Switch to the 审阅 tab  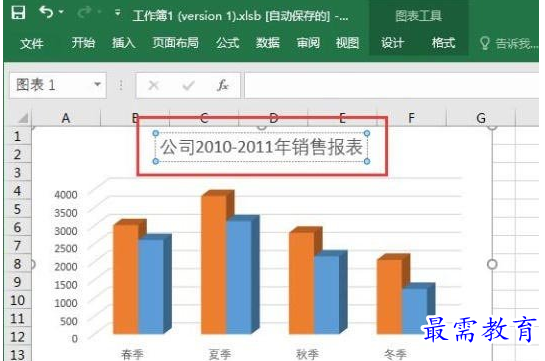[x=308, y=43]
